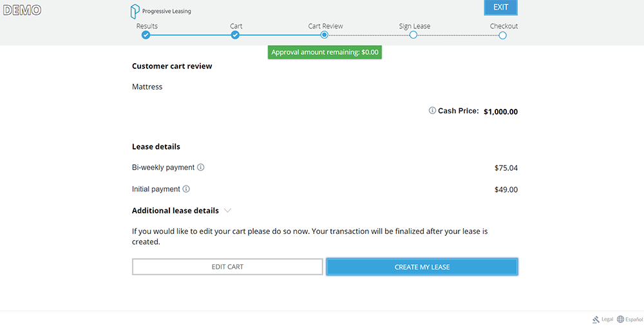Click the Approval amount remaining green badge
This screenshot has height=328, width=644.
(x=325, y=52)
